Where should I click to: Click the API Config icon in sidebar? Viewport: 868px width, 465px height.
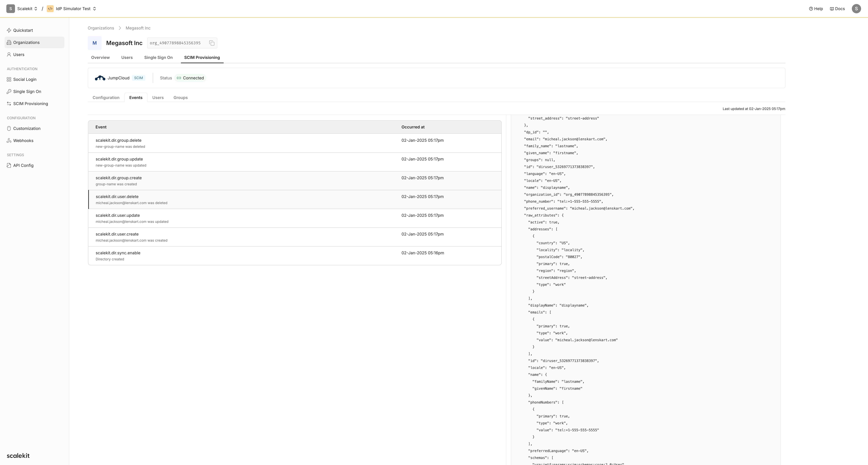[9, 165]
